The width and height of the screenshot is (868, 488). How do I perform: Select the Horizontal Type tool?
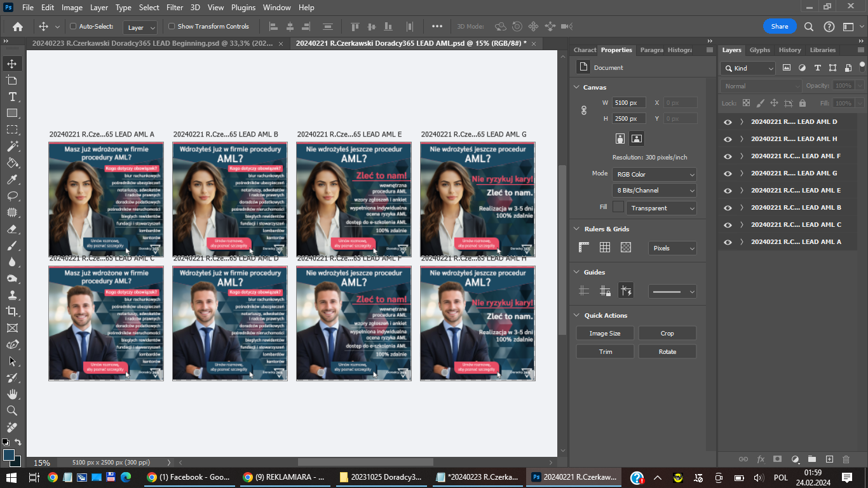click(12, 97)
